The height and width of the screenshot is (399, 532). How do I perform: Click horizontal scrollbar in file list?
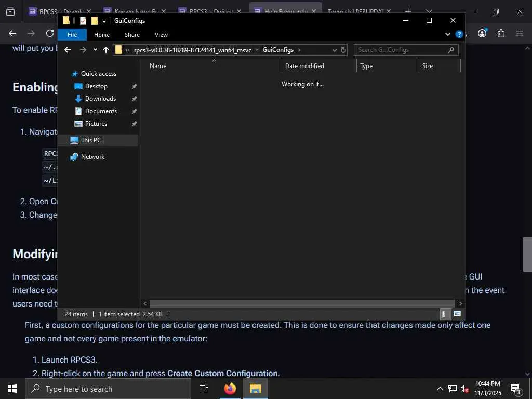302,303
